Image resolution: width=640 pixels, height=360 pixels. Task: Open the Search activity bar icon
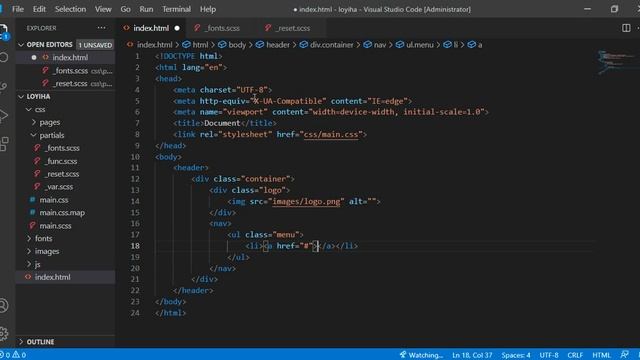[4, 57]
